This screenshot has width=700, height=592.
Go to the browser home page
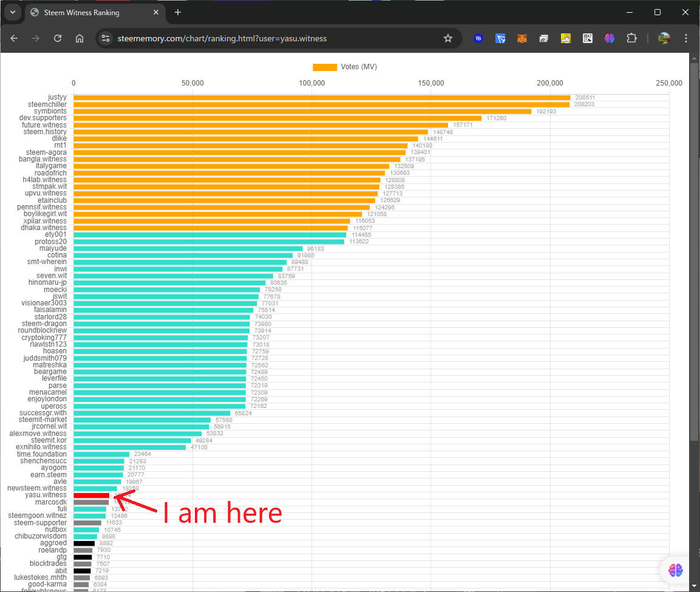point(80,38)
